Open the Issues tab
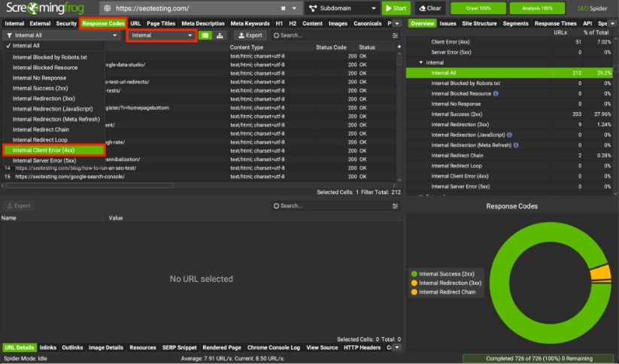The width and height of the screenshot is (619, 364). [448, 23]
